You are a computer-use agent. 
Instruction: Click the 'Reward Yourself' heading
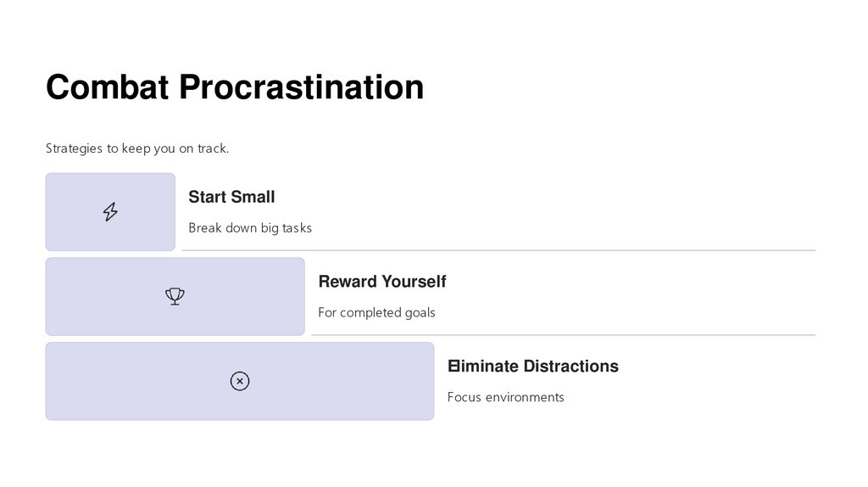(x=381, y=282)
